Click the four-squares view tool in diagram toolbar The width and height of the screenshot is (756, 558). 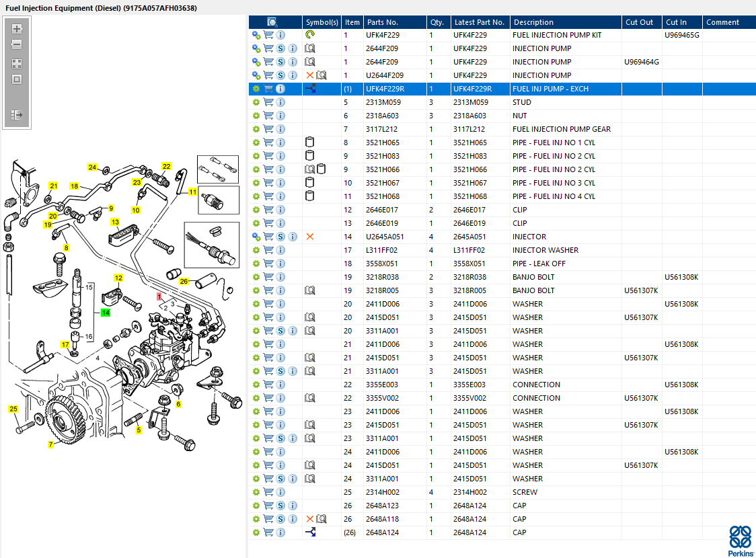click(17, 64)
